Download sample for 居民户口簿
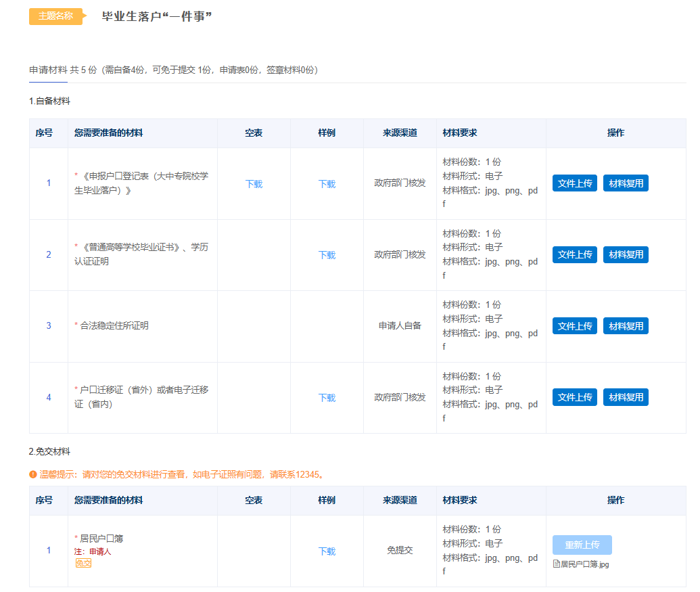Screen dimensions: 700x592 [327, 551]
